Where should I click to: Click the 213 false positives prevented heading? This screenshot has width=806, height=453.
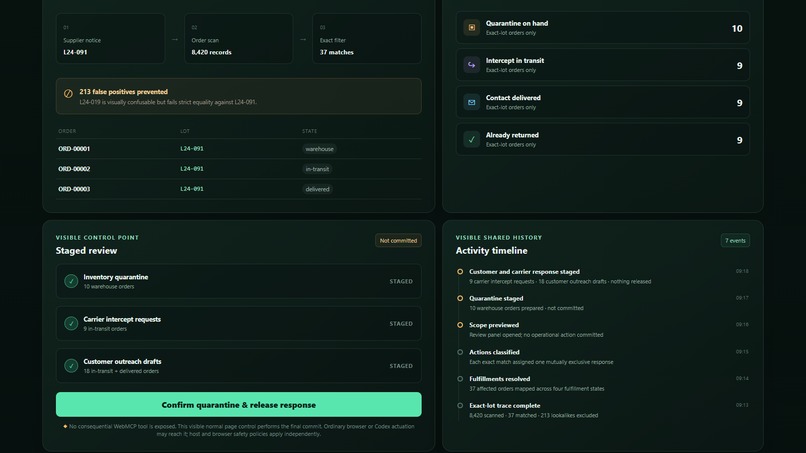pos(123,92)
